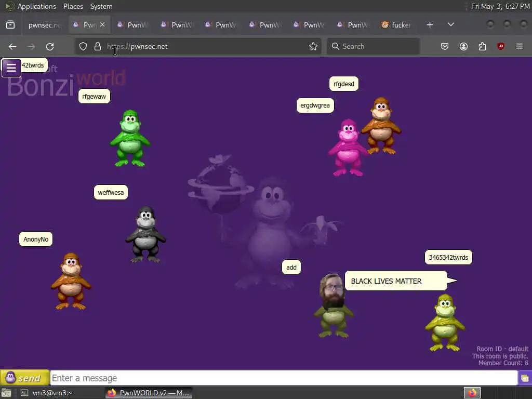Viewport: 532px width, 399px height.
Task: Click the BLACK LIVES MATTER speech bubble
Action: click(396, 281)
